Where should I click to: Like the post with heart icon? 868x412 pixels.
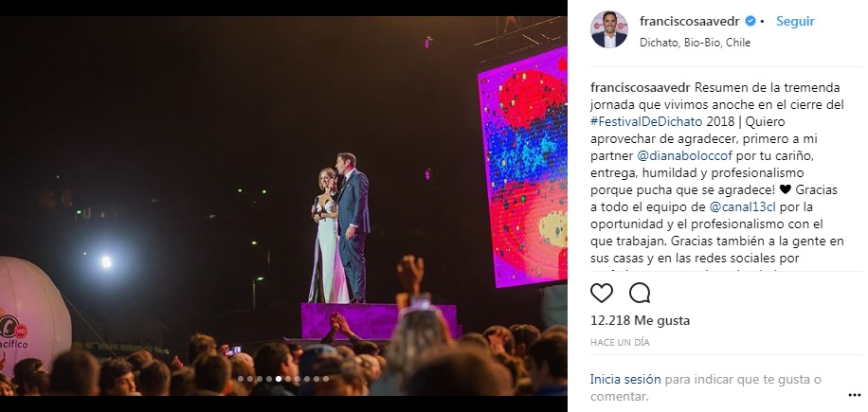coord(602,292)
